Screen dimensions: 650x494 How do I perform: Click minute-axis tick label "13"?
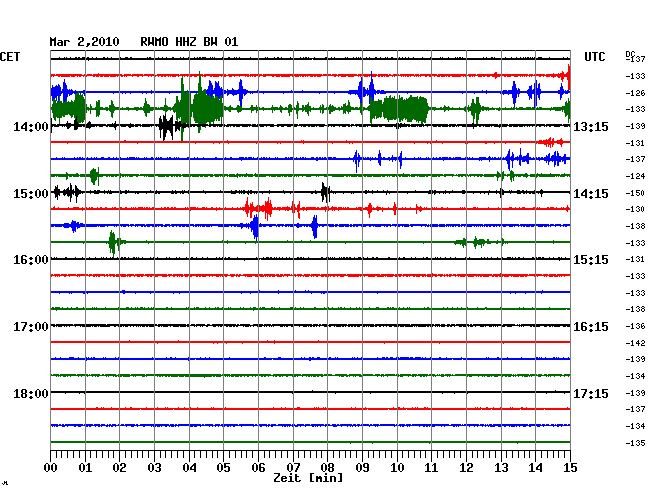point(501,467)
